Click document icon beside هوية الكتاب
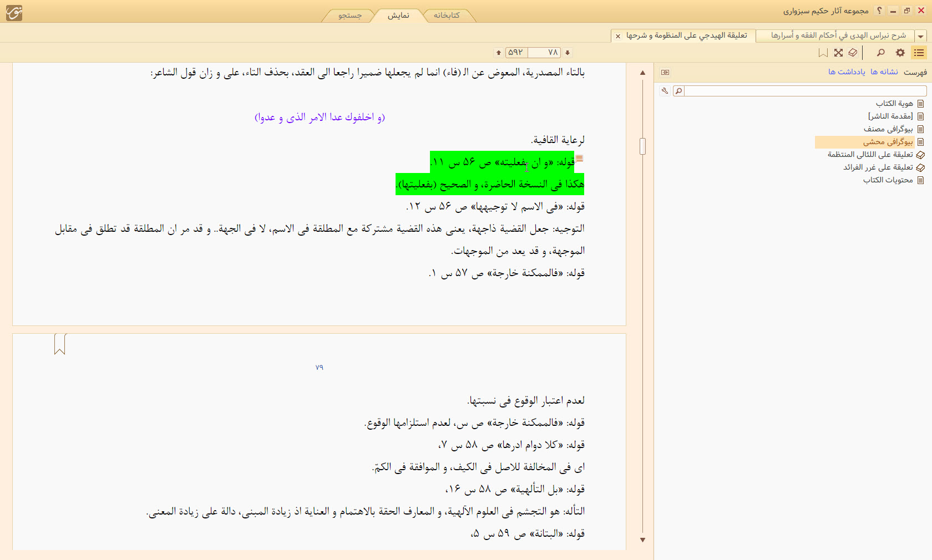This screenshot has height=560, width=932. click(x=921, y=104)
